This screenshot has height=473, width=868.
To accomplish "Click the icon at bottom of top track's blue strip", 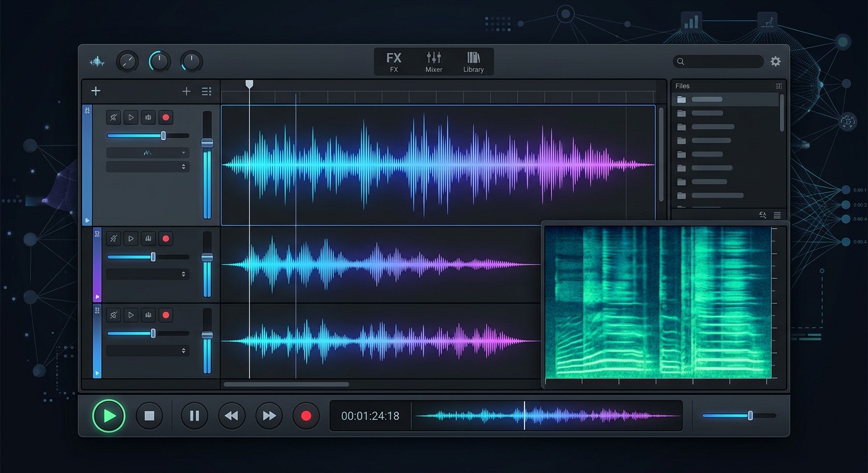I will pos(87,220).
